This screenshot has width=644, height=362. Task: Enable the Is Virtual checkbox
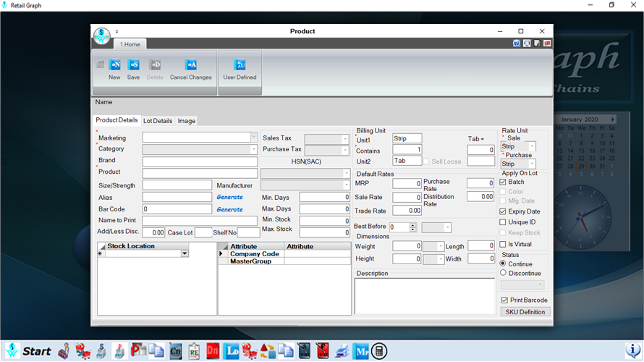(x=503, y=245)
